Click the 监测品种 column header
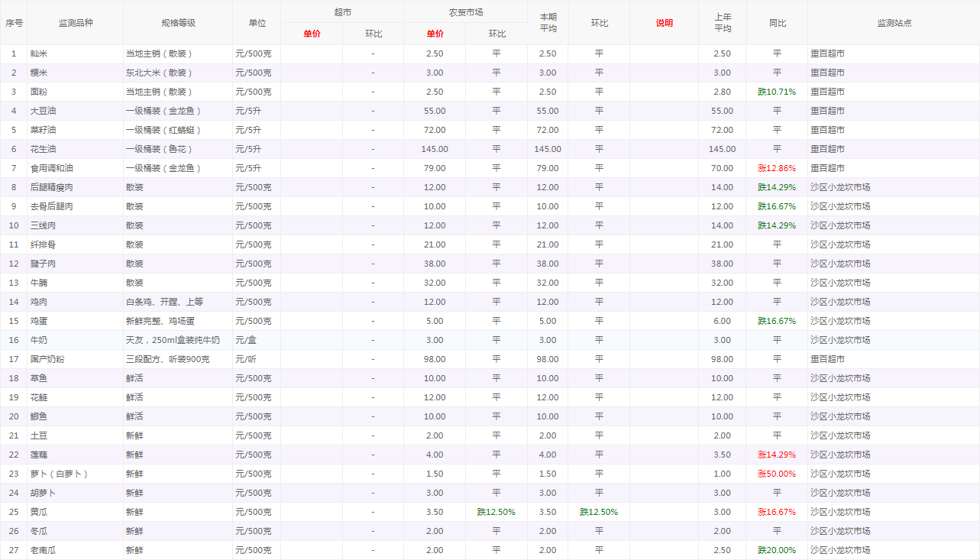980x560 pixels. click(x=75, y=23)
